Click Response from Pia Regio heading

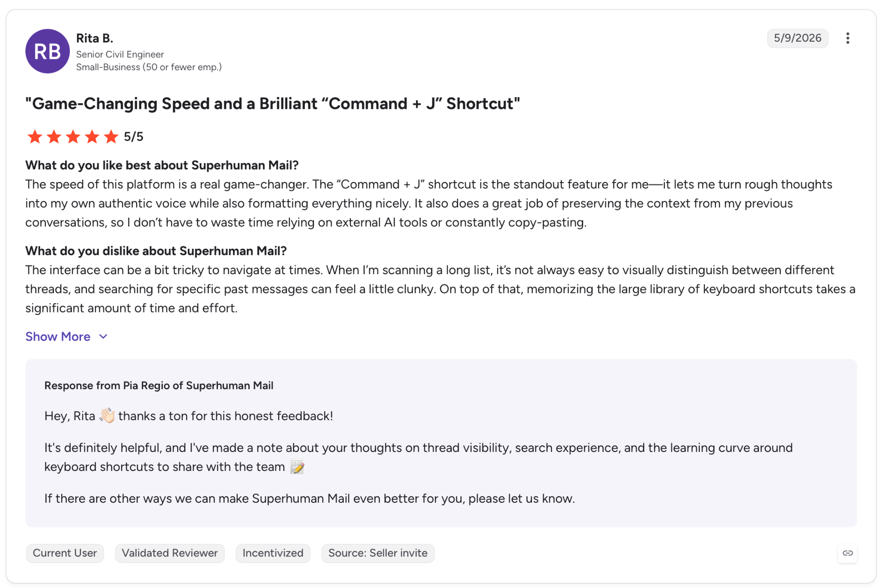point(159,386)
